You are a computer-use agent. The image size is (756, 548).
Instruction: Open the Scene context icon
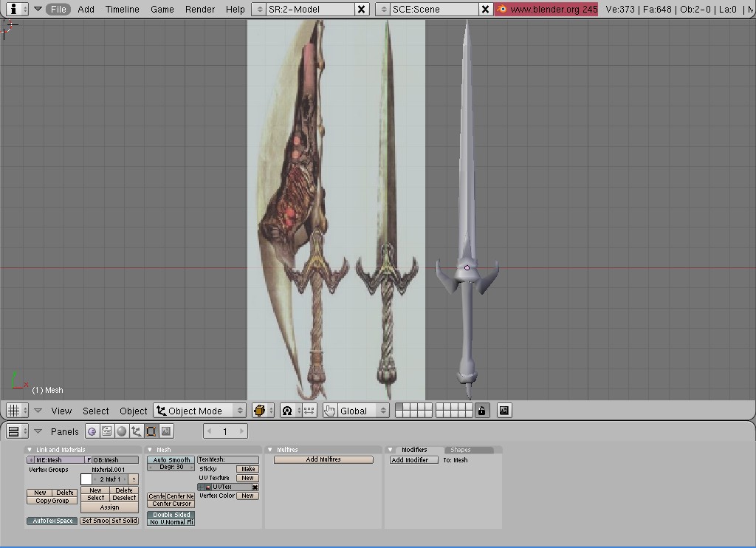[x=166, y=431]
